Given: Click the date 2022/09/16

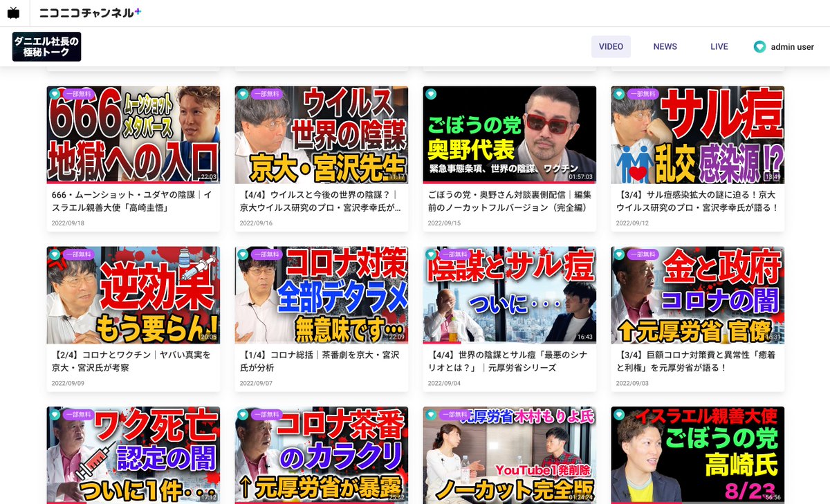Looking at the screenshot, I should pyautogui.click(x=256, y=223).
